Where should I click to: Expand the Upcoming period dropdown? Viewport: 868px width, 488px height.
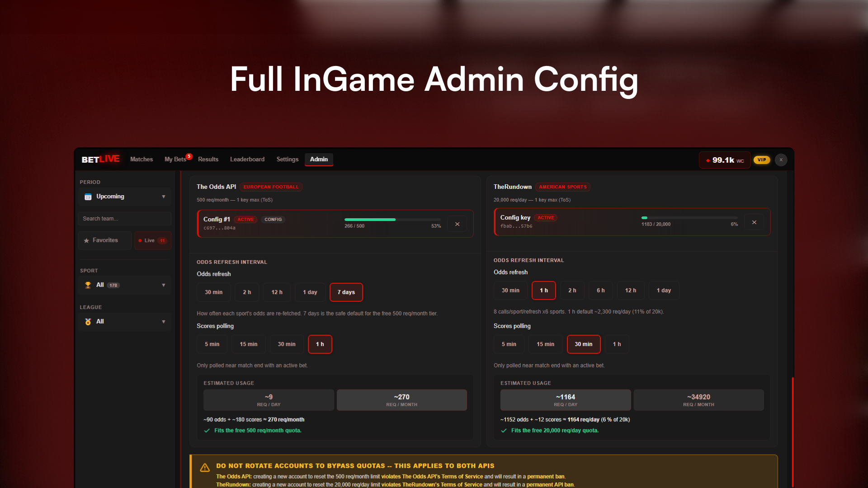tap(124, 197)
